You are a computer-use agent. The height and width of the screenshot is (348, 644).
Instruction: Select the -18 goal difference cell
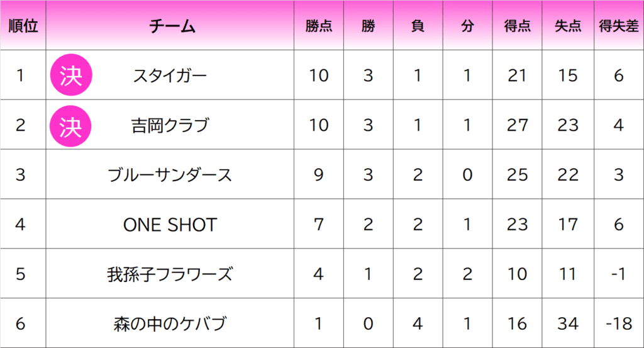619,323
